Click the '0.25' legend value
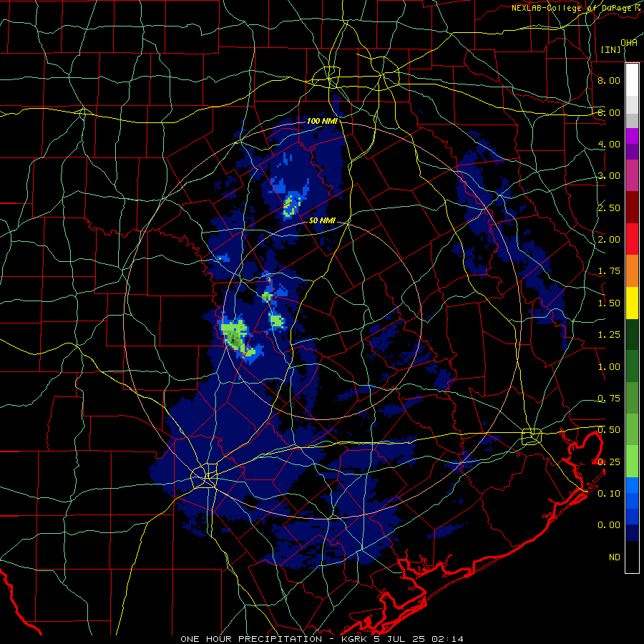The image size is (644, 644). [609, 462]
